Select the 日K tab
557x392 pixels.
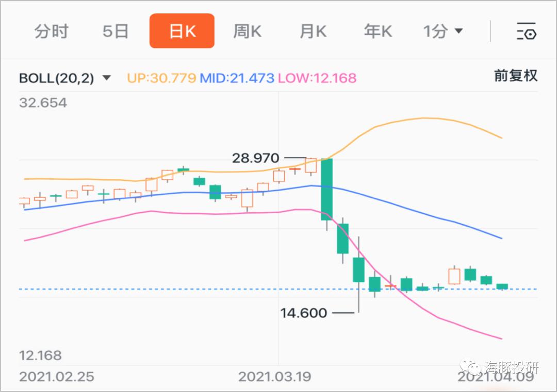(x=182, y=31)
